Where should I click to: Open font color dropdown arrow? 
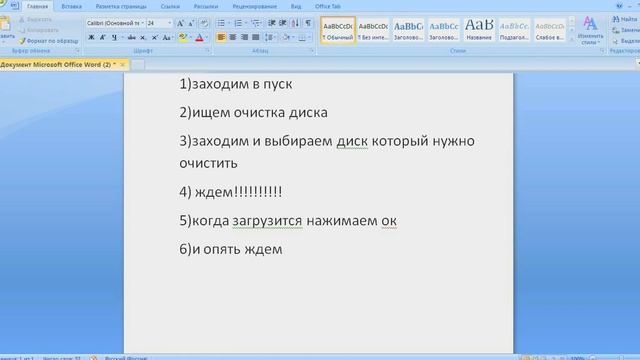[207, 38]
